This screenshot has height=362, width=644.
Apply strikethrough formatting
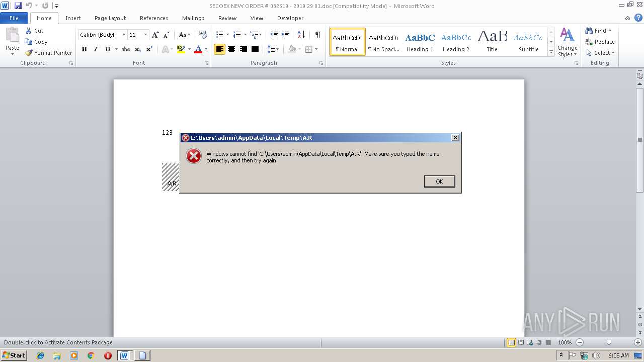coord(126,49)
